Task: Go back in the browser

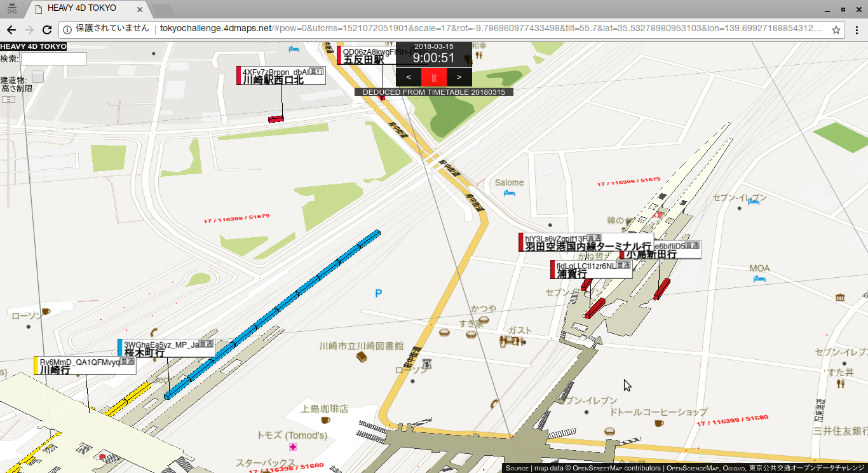Action: (11, 29)
